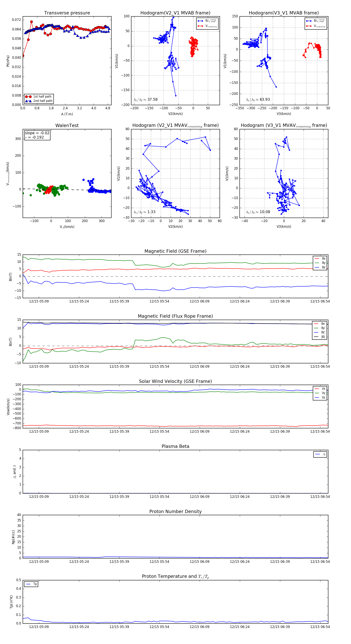Screen dimensions: 351x644
Task: Click the 'Pt(nPa)' y-axis label
Action: click(x=8, y=61)
